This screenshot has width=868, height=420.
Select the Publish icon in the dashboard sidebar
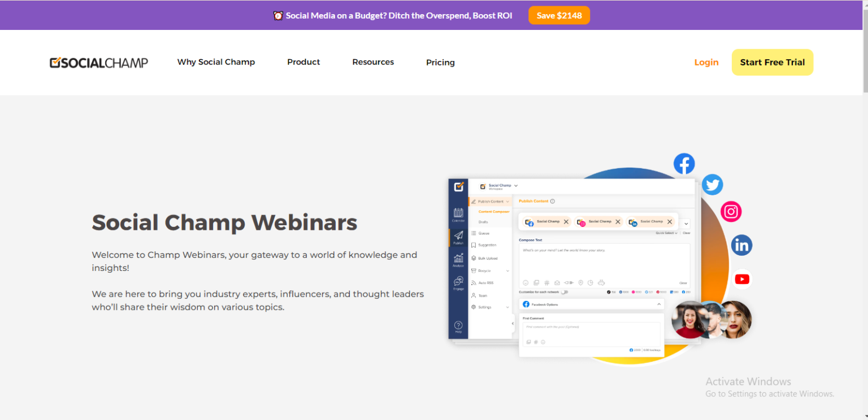pos(457,234)
